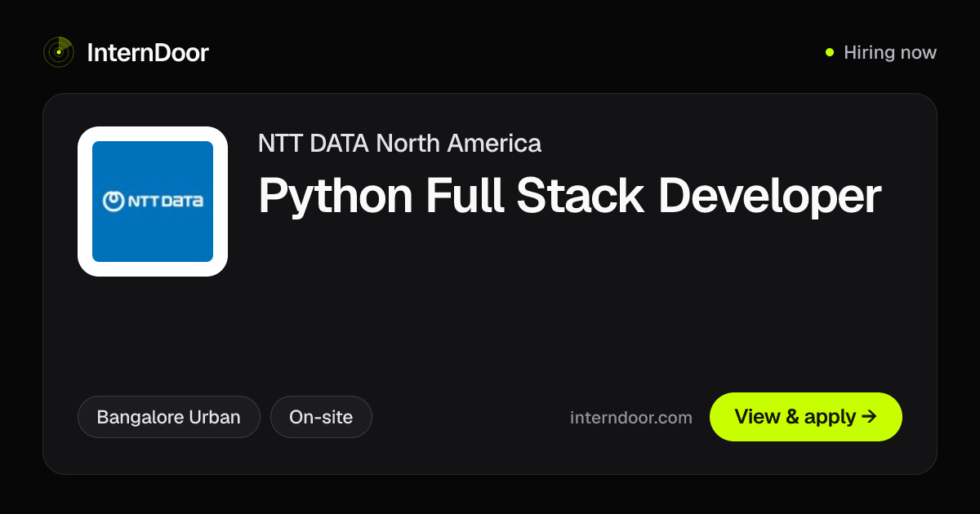The width and height of the screenshot is (980, 514).
Task: Click the Hiring now status label
Action: coord(890,53)
